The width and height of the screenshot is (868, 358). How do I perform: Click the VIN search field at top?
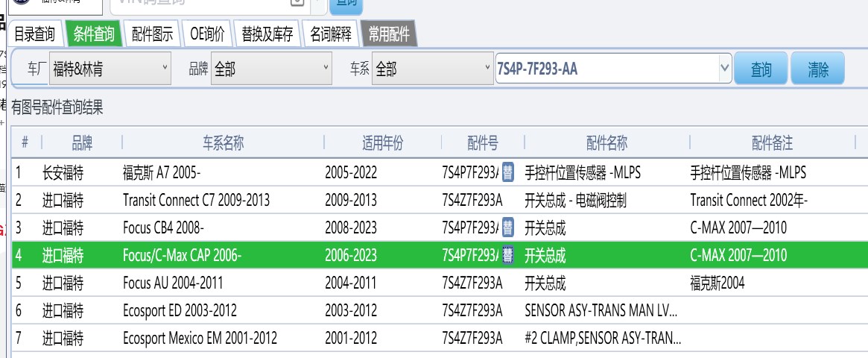(x=210, y=5)
